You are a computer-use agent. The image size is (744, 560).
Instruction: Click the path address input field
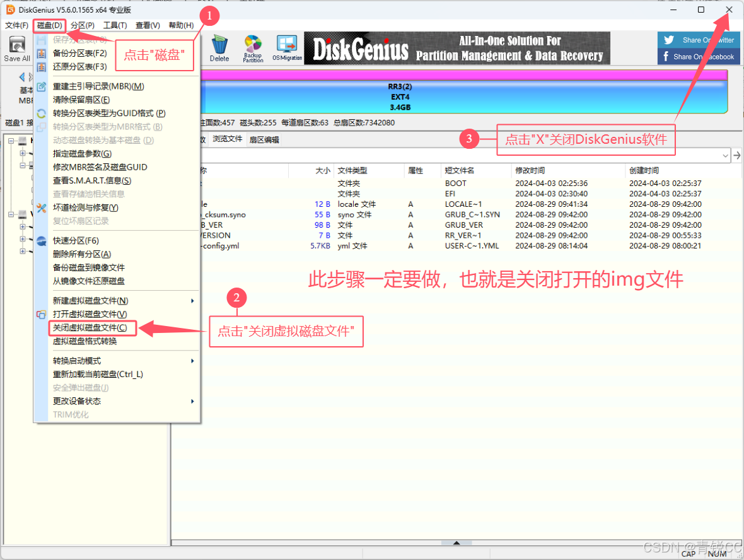pyautogui.click(x=459, y=155)
